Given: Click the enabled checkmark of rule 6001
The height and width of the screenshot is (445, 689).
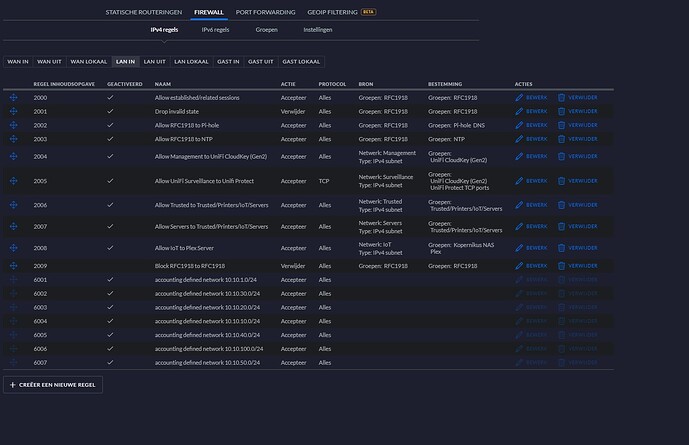Looking at the screenshot, I should point(111,280).
